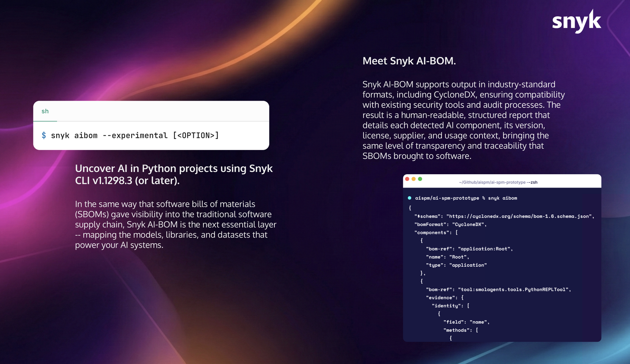Click the Uncover AI in Python projects heading
This screenshot has height=364, width=630.
point(174,174)
